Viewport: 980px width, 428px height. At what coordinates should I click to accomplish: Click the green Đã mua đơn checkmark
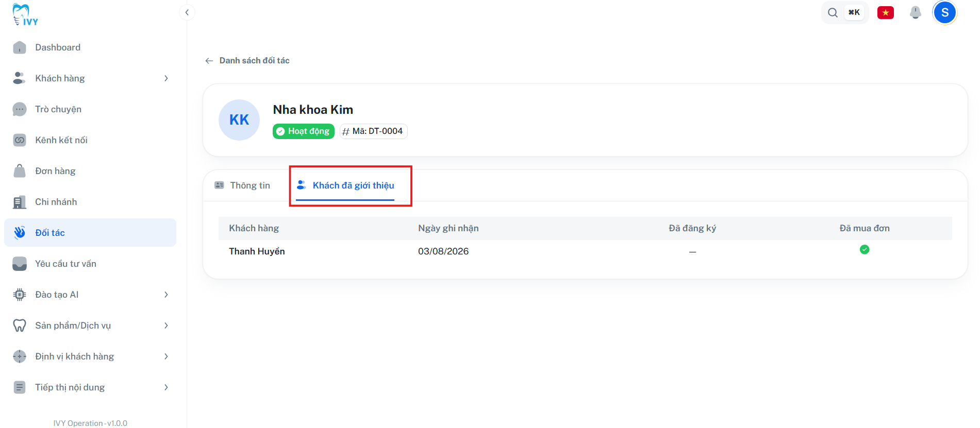865,250
